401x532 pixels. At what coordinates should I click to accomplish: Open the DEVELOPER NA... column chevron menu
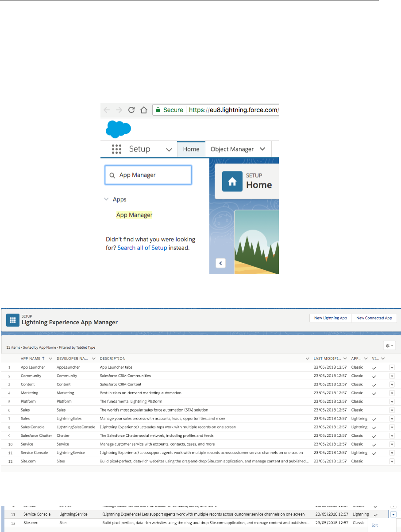94,358
